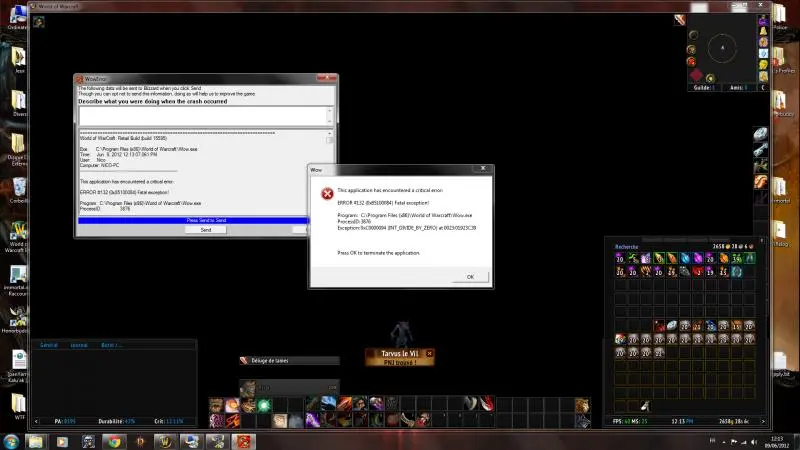Click the red claw ability at bar end
800x450 pixels.
[x=487, y=404]
